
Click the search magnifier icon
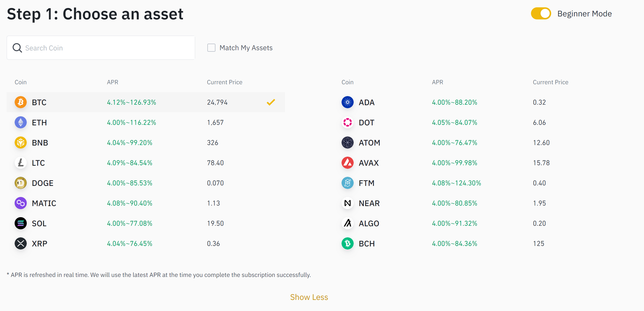point(17,48)
